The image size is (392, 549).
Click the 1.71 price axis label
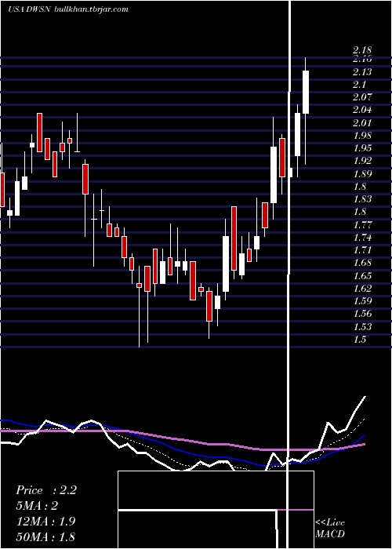point(362,250)
